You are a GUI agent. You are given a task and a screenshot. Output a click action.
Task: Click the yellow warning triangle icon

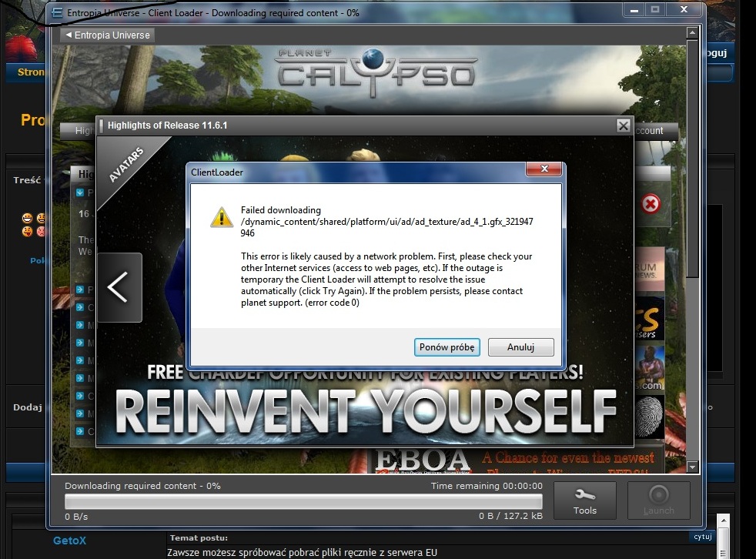pyautogui.click(x=222, y=217)
